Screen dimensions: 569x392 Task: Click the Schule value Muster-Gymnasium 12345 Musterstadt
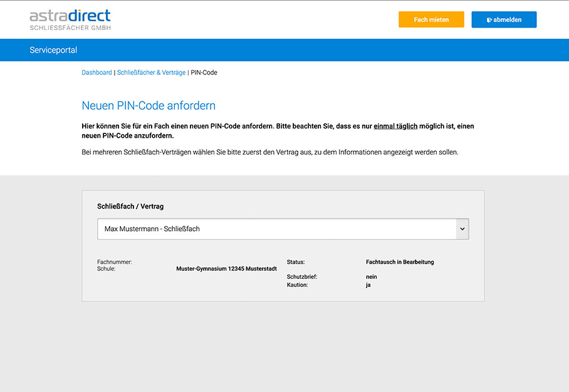point(226,269)
